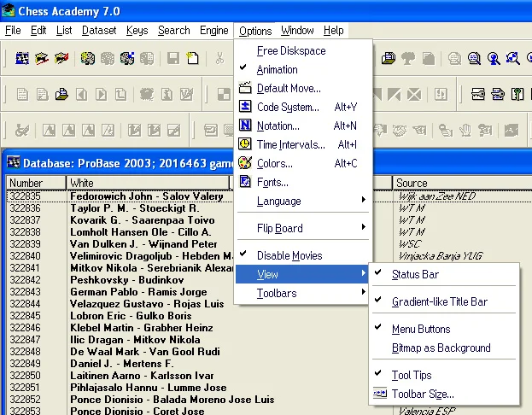Choose Code System... menu entry
Screen dimensions: 532x415
tap(302, 108)
